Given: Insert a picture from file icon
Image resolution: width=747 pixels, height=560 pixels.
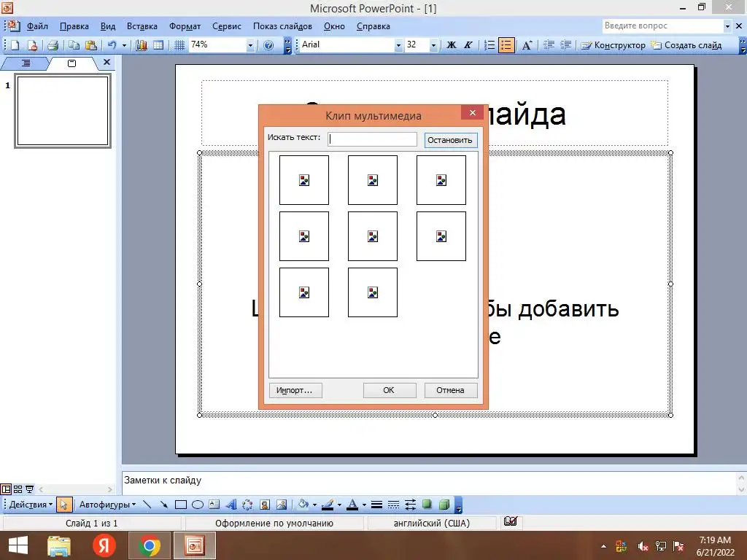Looking at the screenshot, I should coord(282,505).
